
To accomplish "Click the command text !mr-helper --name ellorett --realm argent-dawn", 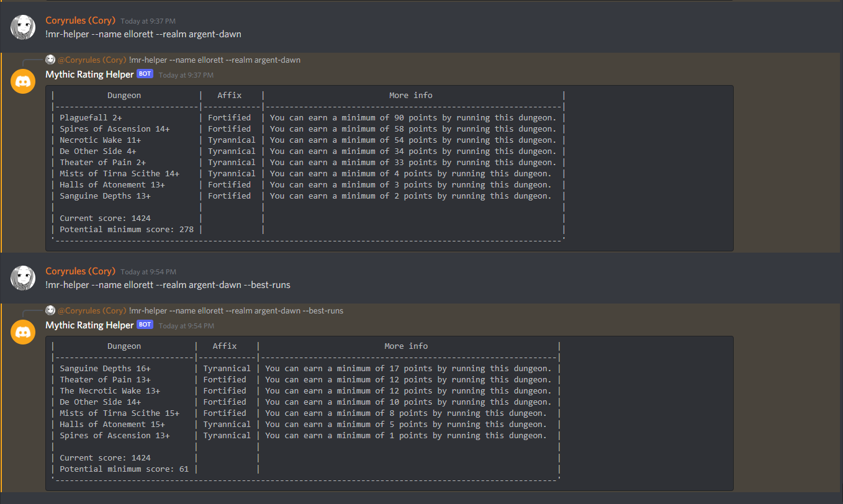I will [x=143, y=34].
